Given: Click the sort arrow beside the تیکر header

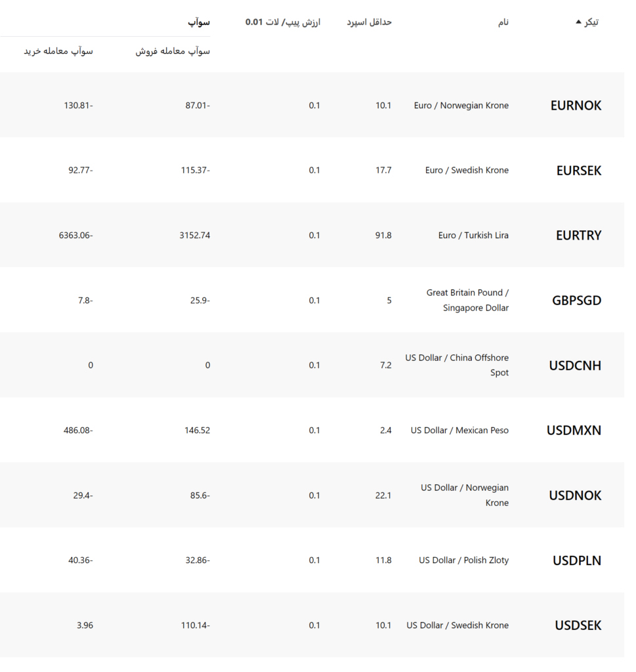Looking at the screenshot, I should tap(579, 22).
